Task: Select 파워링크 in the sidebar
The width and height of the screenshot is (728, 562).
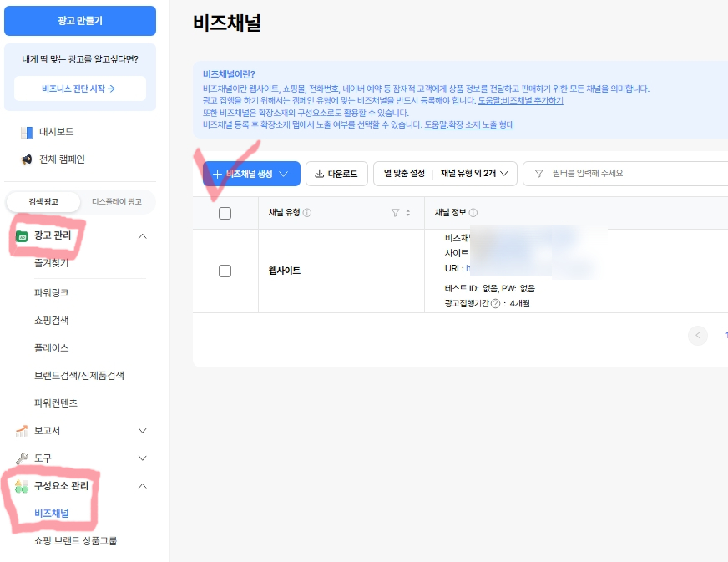Action: (x=52, y=293)
